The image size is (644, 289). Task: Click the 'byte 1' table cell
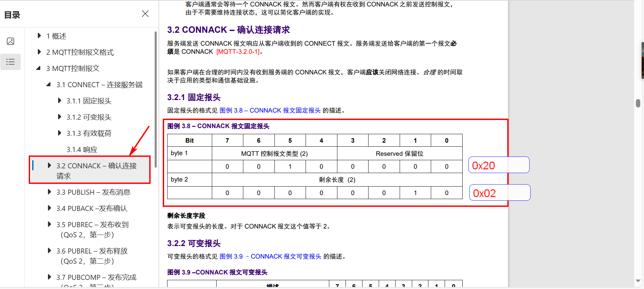click(190, 153)
